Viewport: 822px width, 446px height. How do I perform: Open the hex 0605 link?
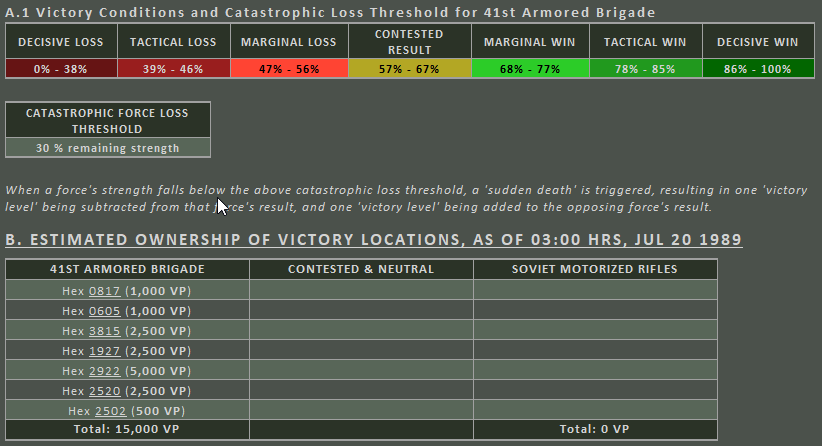tap(104, 311)
